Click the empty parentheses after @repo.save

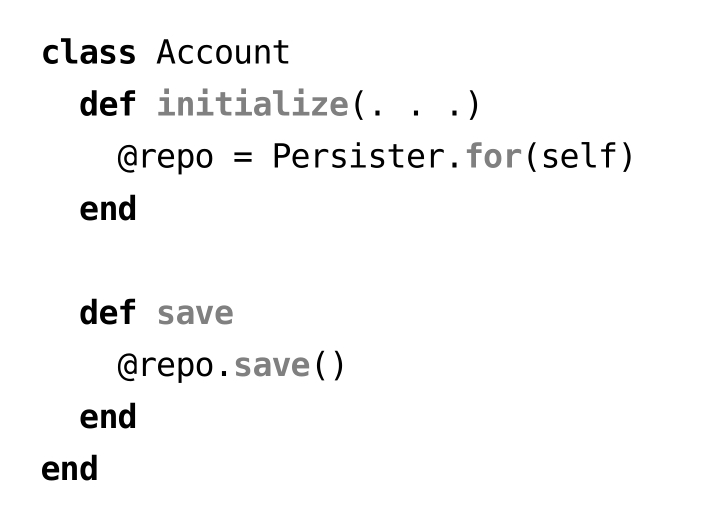click(329, 366)
